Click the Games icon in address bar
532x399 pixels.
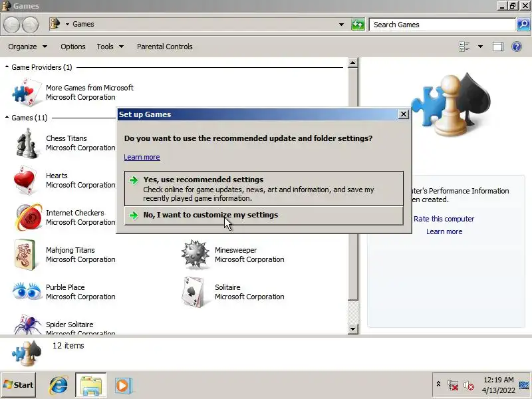[x=55, y=24]
